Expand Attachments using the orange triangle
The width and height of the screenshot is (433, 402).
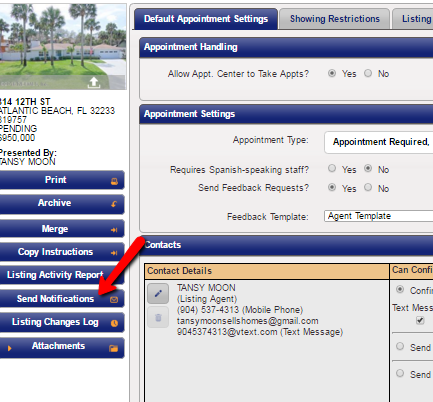pos(9,348)
